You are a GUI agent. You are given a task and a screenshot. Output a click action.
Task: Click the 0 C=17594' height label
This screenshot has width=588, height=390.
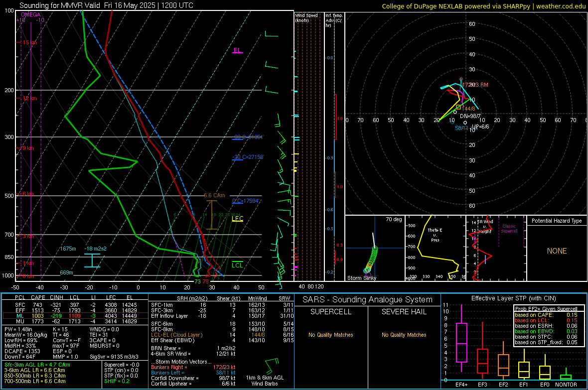click(245, 201)
